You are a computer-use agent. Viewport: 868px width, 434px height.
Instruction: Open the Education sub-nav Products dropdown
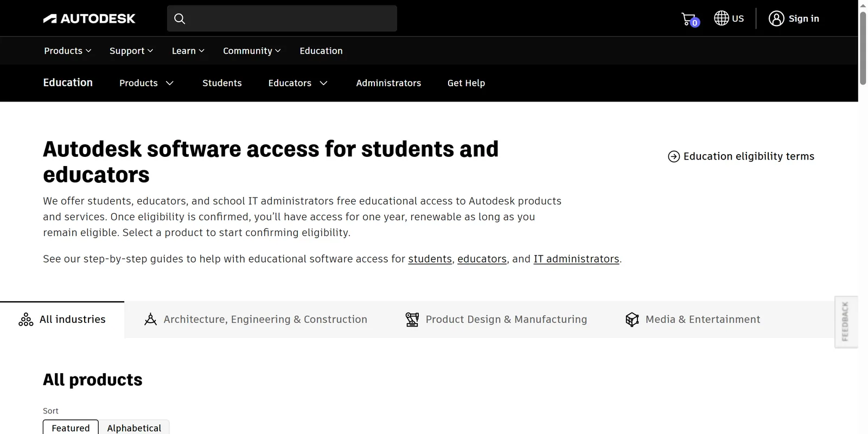(146, 83)
